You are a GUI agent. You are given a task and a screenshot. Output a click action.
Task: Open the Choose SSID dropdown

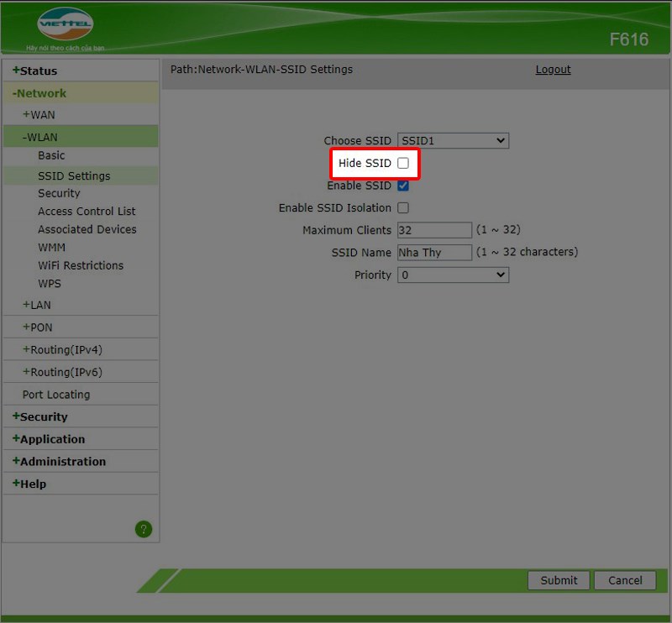click(453, 140)
